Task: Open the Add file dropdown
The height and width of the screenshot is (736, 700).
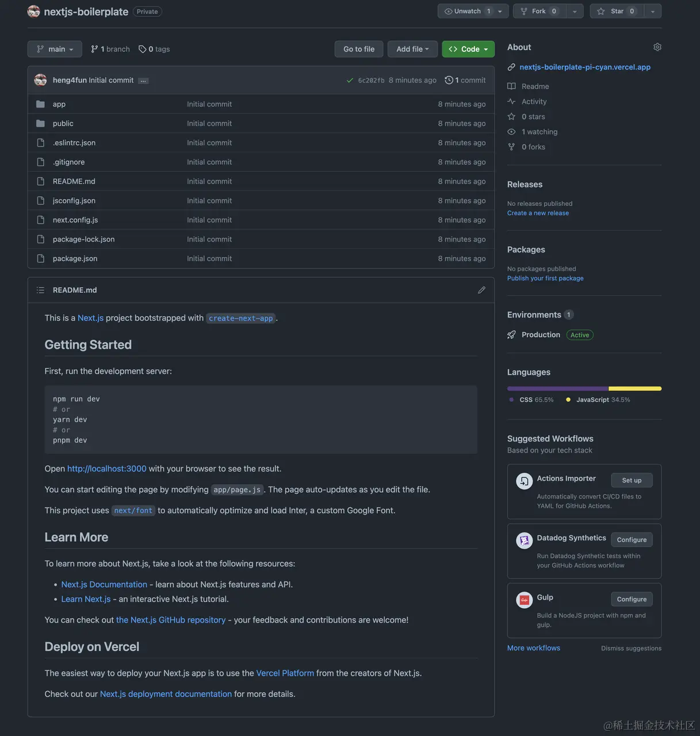Action: [412, 49]
